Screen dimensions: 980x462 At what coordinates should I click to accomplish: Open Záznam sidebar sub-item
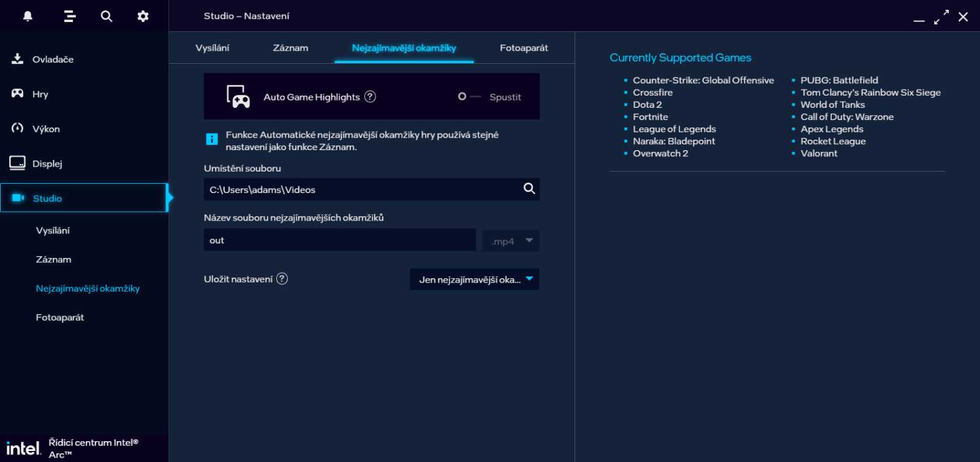53,259
